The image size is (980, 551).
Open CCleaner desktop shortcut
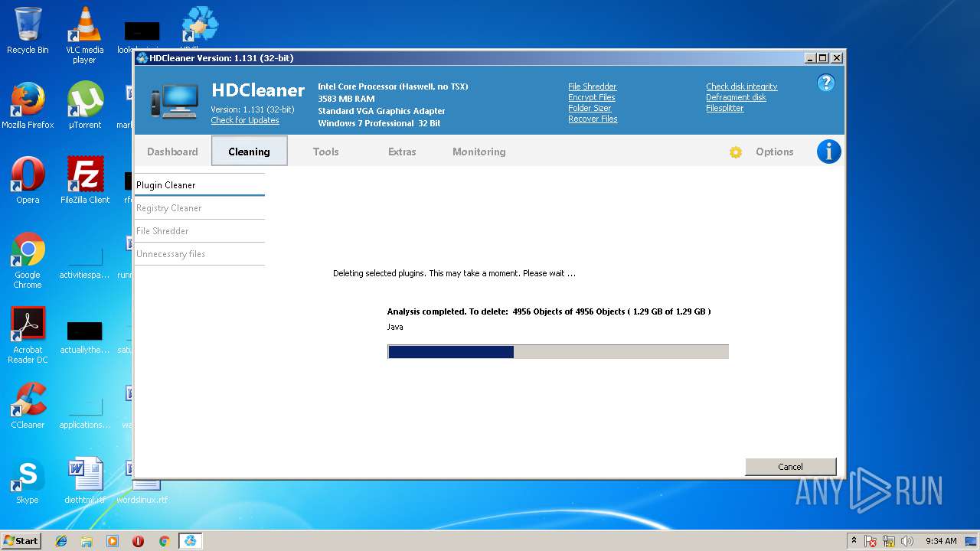28,406
